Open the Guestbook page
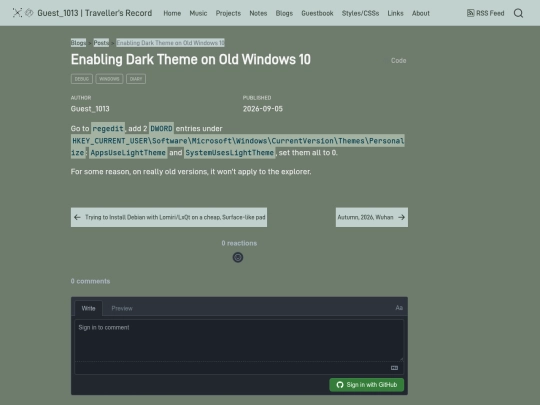 (317, 13)
